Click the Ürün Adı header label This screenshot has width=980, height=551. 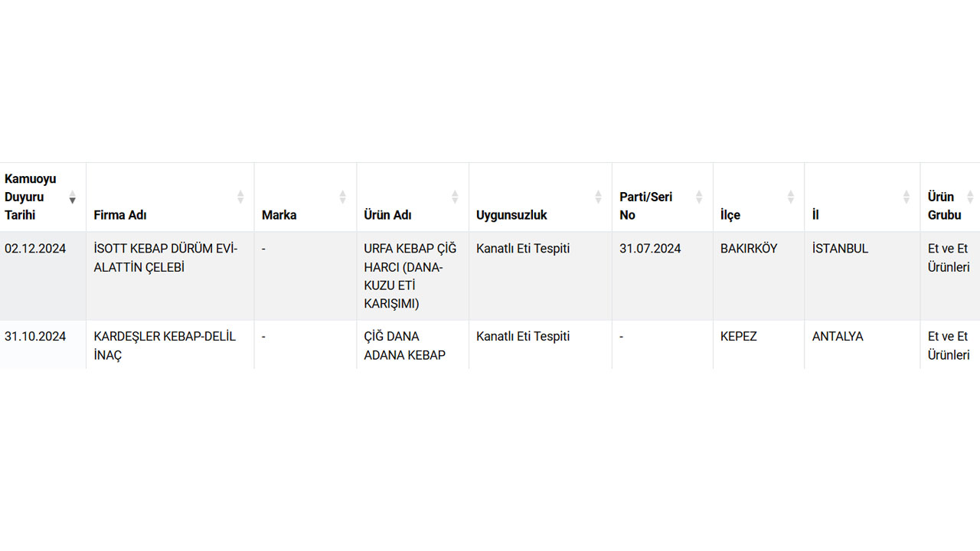point(387,215)
